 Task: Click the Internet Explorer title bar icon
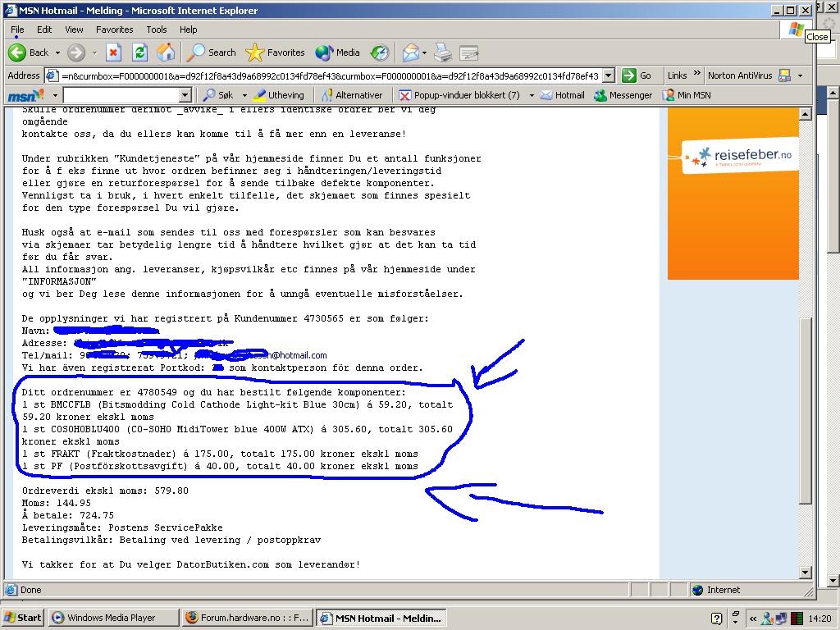click(x=10, y=10)
